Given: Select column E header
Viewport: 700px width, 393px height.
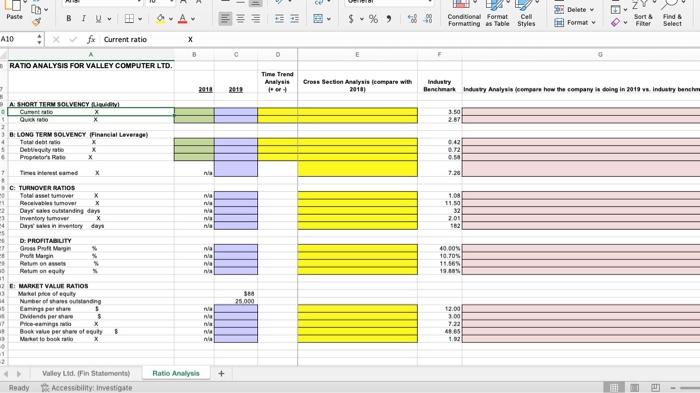Looking at the screenshot, I should pyautogui.click(x=357, y=54).
